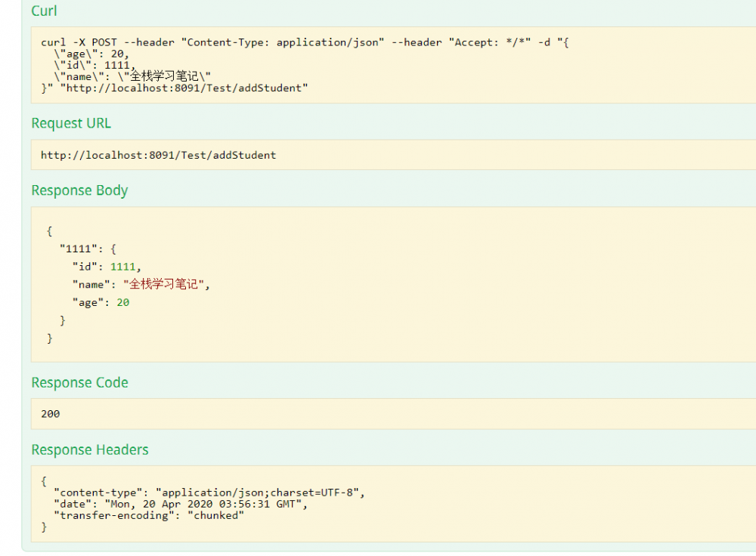Click the "id": 1111 line in response
Image resolution: width=756 pixels, height=556 pixels.
[x=107, y=267]
